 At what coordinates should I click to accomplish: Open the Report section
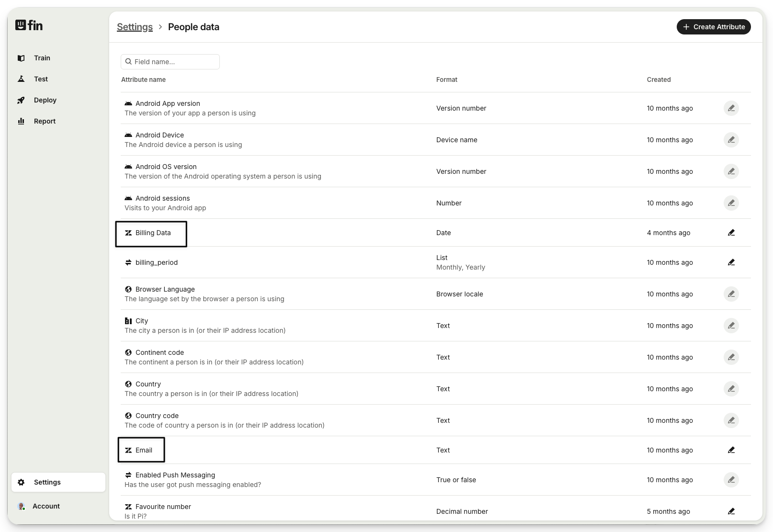coord(45,121)
